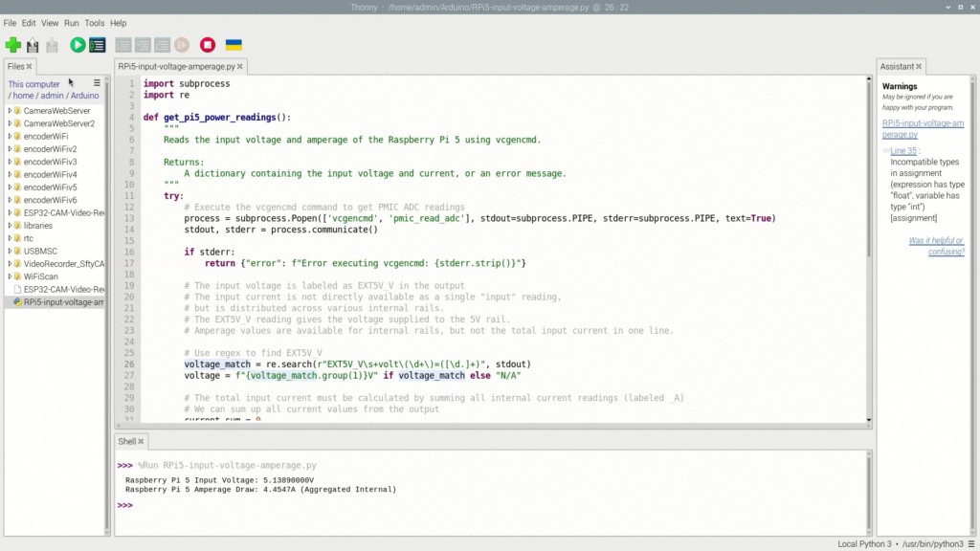The width and height of the screenshot is (980, 551).
Task: Open the Files panel hamburger menu
Action: pyautogui.click(x=97, y=83)
